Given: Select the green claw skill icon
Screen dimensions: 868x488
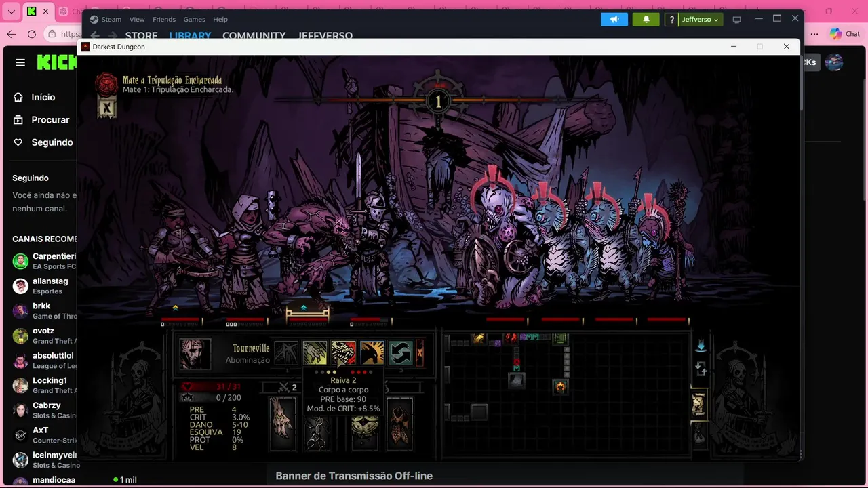Looking at the screenshot, I should (x=315, y=353).
